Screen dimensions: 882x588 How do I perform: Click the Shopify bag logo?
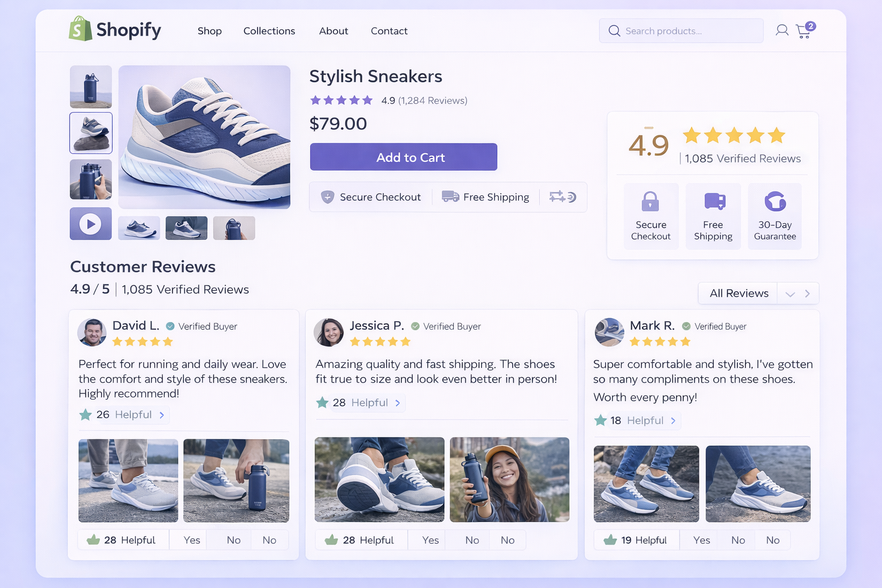pyautogui.click(x=80, y=29)
